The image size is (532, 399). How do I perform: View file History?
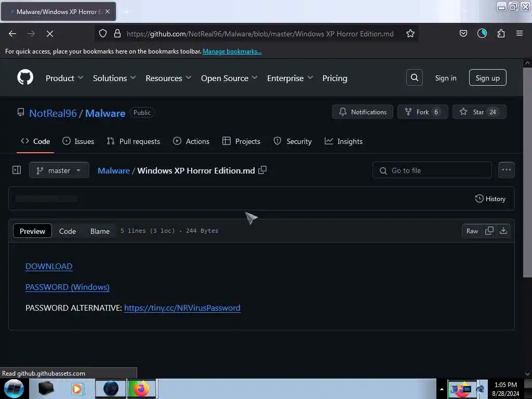pyautogui.click(x=490, y=198)
